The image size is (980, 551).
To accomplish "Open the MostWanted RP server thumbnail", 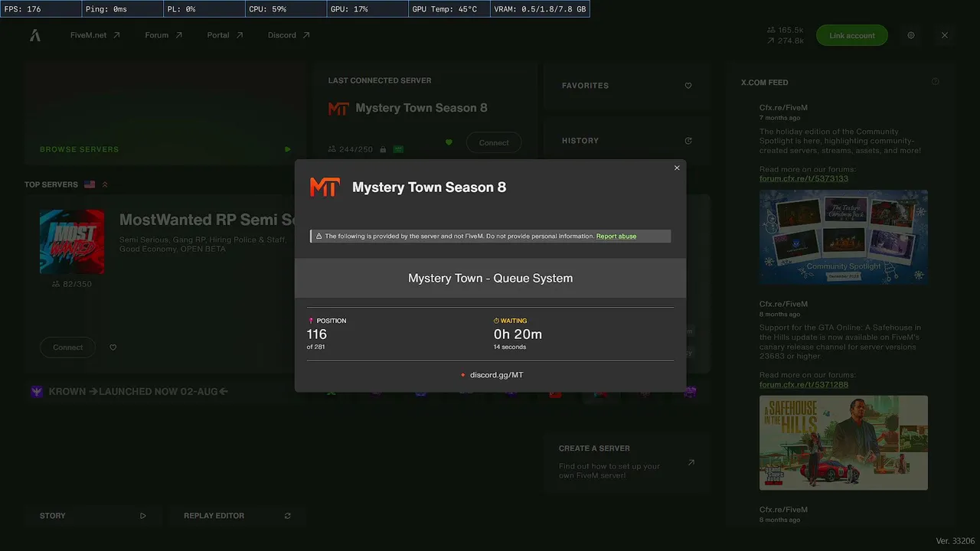I will pyautogui.click(x=72, y=242).
